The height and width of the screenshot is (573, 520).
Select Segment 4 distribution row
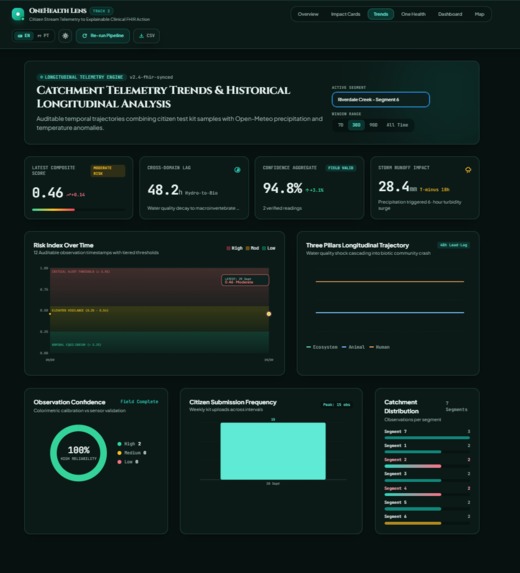point(427,491)
